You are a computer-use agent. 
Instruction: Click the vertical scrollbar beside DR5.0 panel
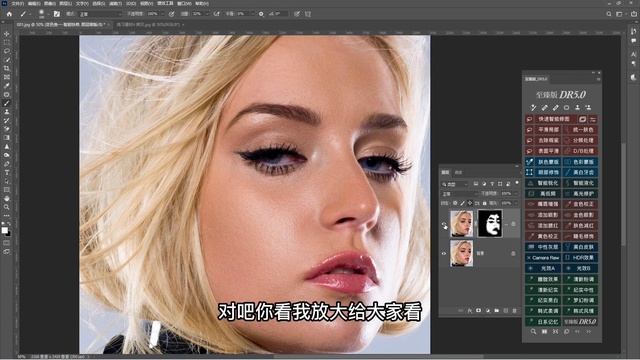click(x=623, y=194)
